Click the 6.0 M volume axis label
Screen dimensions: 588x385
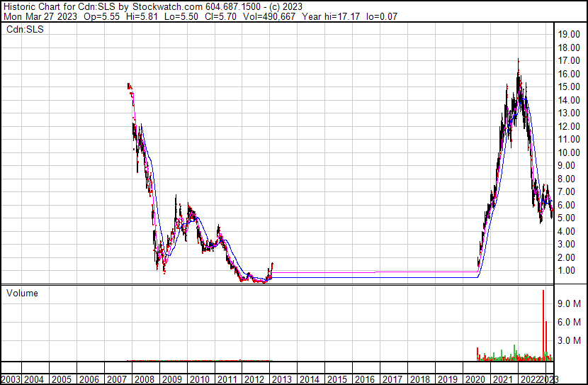569,323
